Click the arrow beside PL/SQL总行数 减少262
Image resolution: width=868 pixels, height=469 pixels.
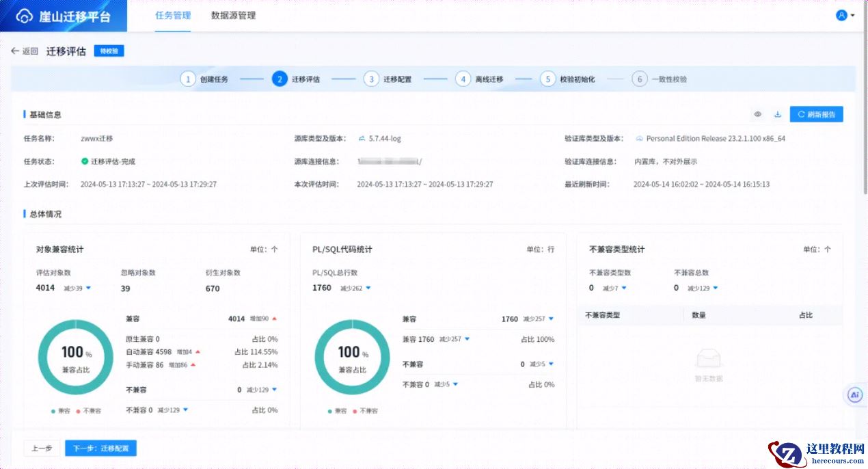tap(368, 289)
